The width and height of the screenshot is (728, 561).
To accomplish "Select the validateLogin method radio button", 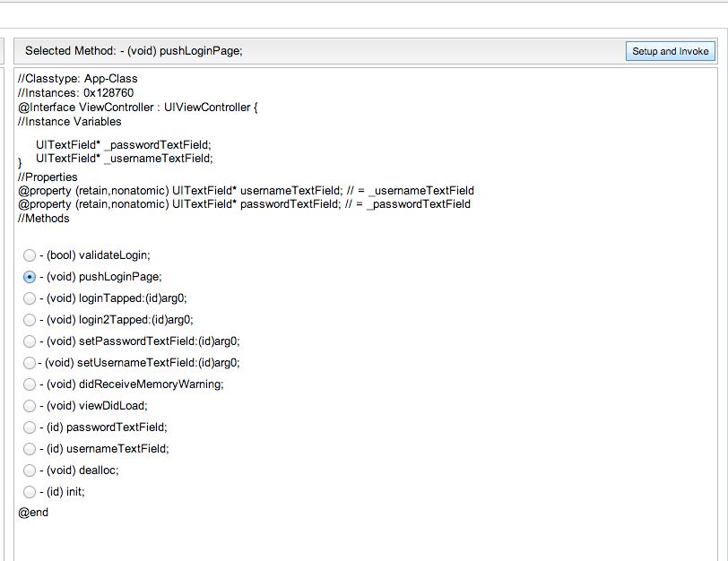I will click(x=30, y=255).
